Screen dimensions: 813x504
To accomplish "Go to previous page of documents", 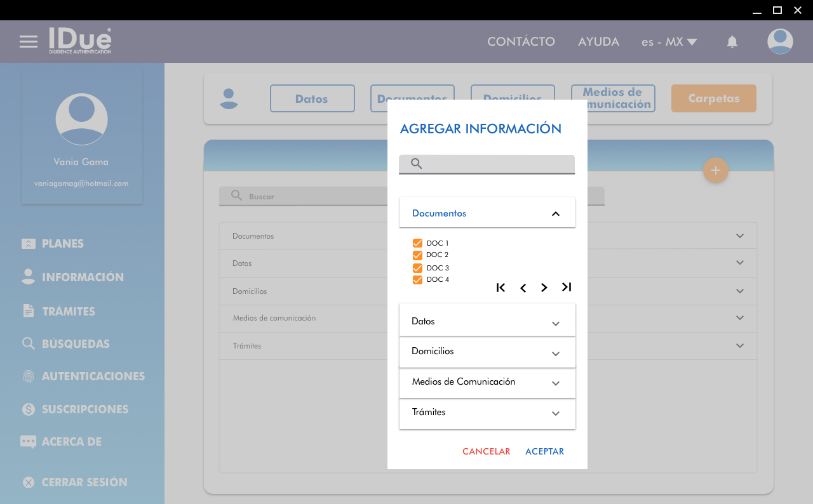I will [x=523, y=288].
